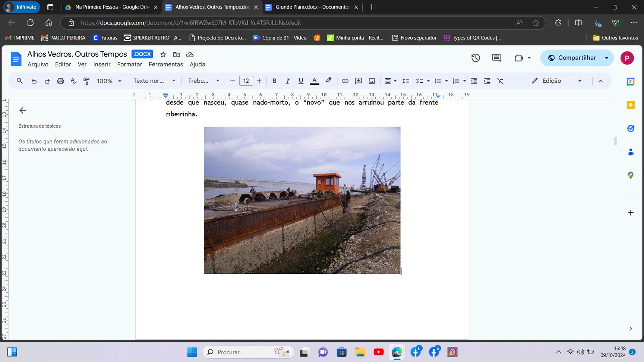This screenshot has height=362, width=644.
Task: Select the paint format roller tool
Action: tap(86, 81)
